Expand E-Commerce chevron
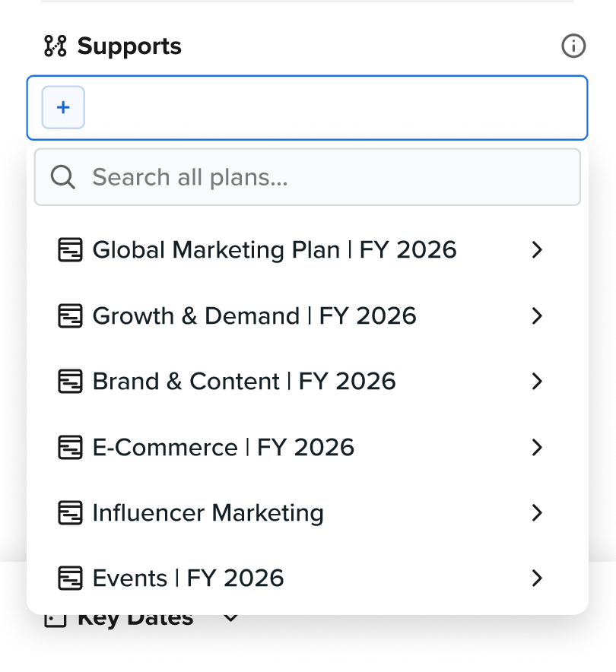The height and width of the screenshot is (672, 616). pos(538,447)
